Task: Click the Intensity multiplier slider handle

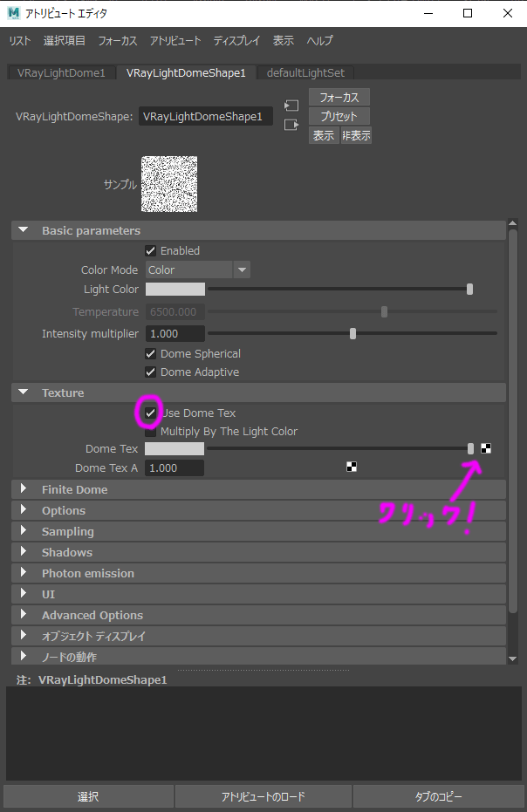Action: tap(352, 333)
